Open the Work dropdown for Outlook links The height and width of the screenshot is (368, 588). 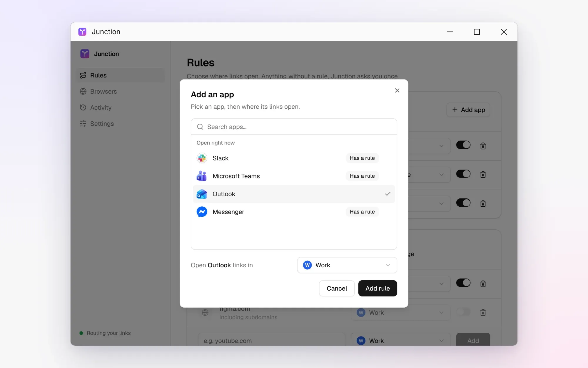pos(347,265)
